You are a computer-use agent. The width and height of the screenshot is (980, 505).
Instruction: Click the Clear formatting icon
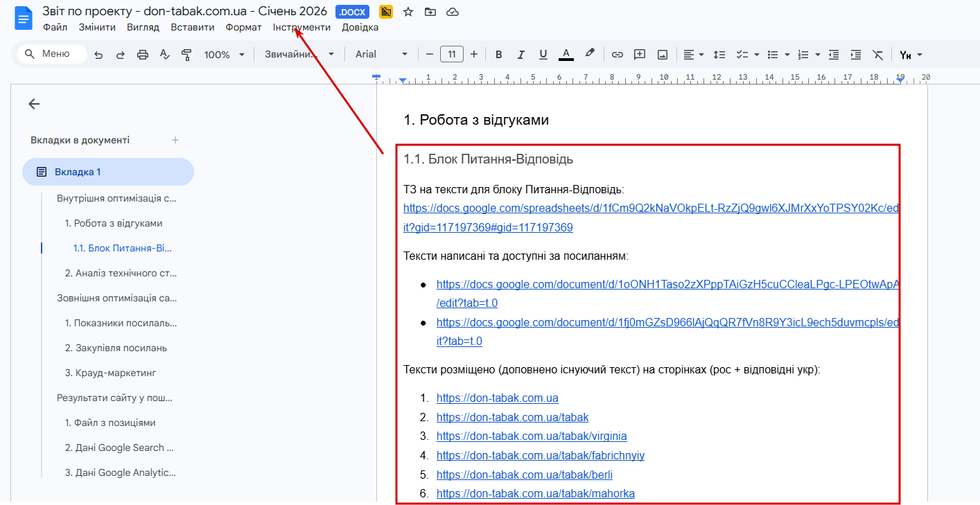(x=877, y=55)
